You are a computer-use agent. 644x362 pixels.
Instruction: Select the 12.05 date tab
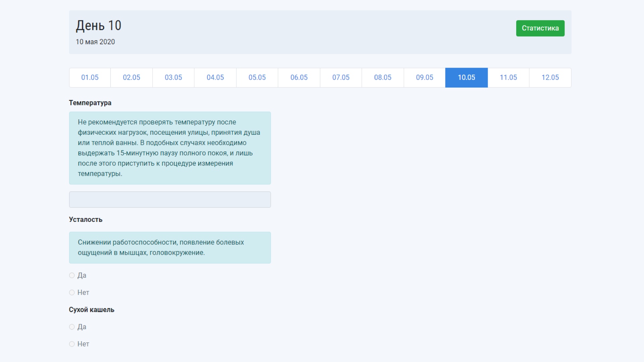click(550, 77)
